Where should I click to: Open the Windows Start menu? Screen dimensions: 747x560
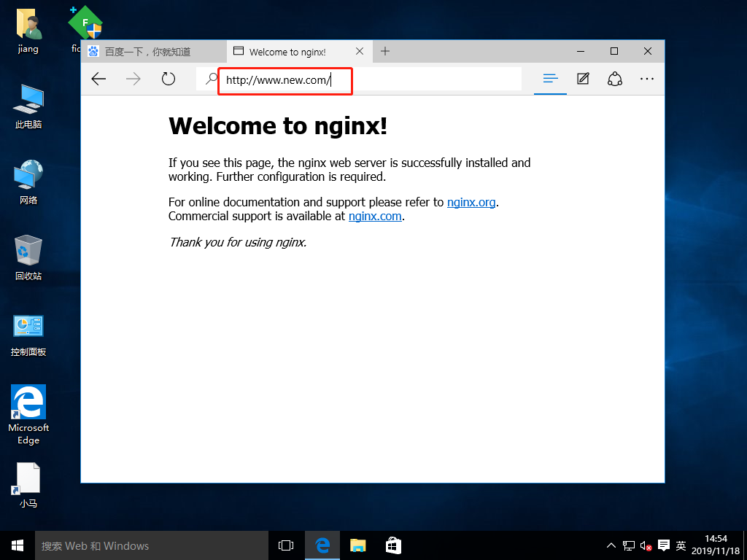18,545
